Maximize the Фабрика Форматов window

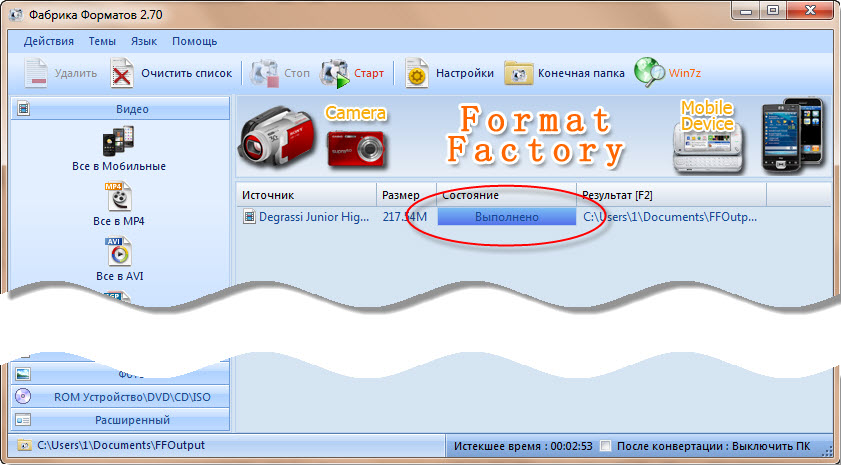click(773, 10)
